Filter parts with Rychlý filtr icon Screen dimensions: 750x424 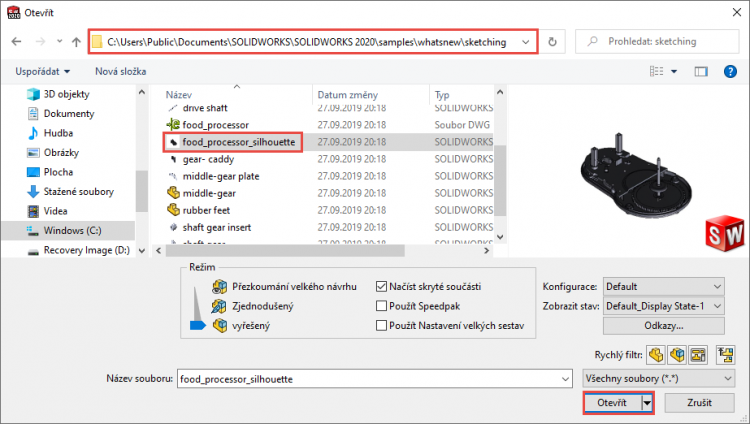click(656, 355)
